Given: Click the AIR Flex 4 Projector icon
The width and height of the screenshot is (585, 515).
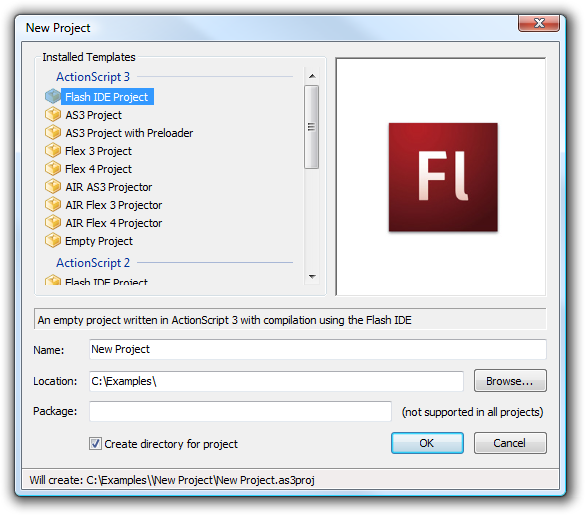Looking at the screenshot, I should (x=53, y=222).
